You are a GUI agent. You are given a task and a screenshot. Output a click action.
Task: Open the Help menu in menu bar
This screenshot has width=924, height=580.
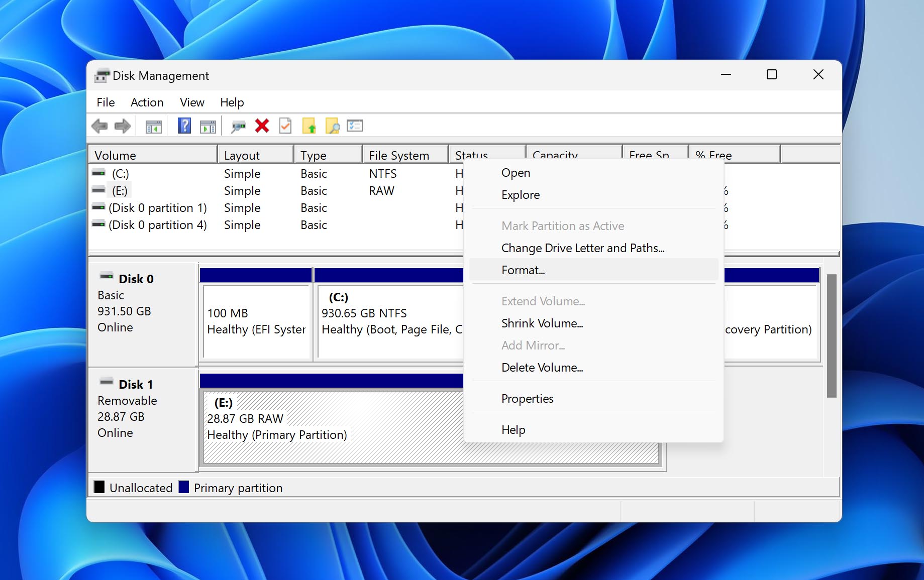[232, 102]
